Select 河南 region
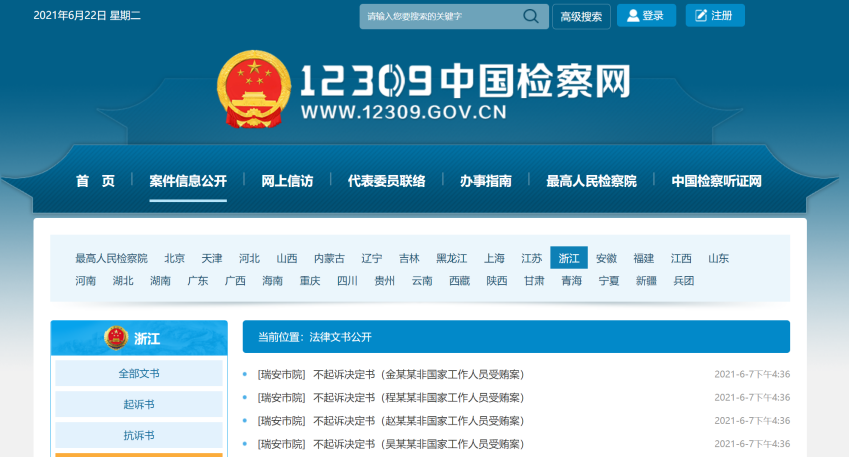This screenshot has width=849, height=457. [x=85, y=280]
